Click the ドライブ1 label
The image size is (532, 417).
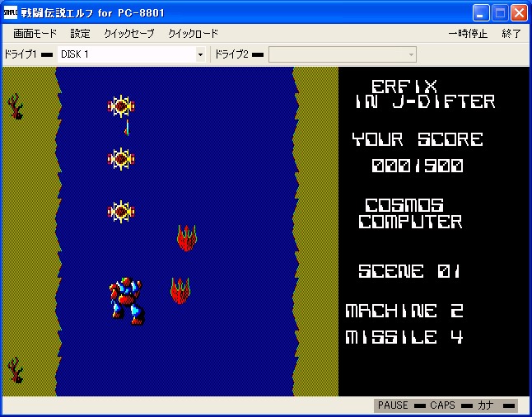(21, 54)
